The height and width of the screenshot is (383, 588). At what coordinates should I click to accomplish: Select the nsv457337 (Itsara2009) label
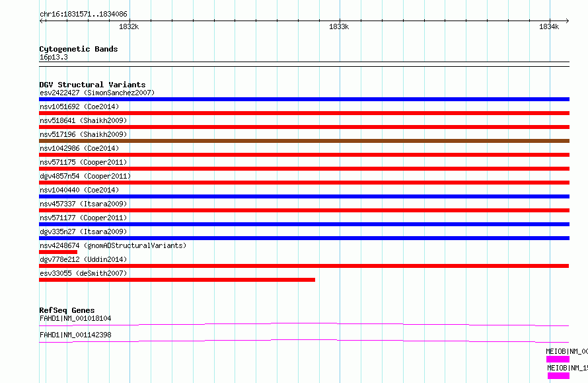pyautogui.click(x=83, y=204)
